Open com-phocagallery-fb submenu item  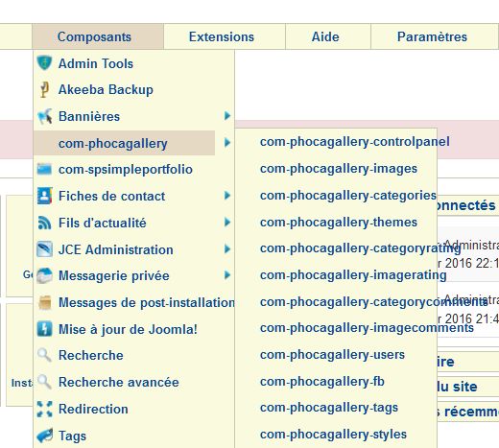tap(321, 382)
